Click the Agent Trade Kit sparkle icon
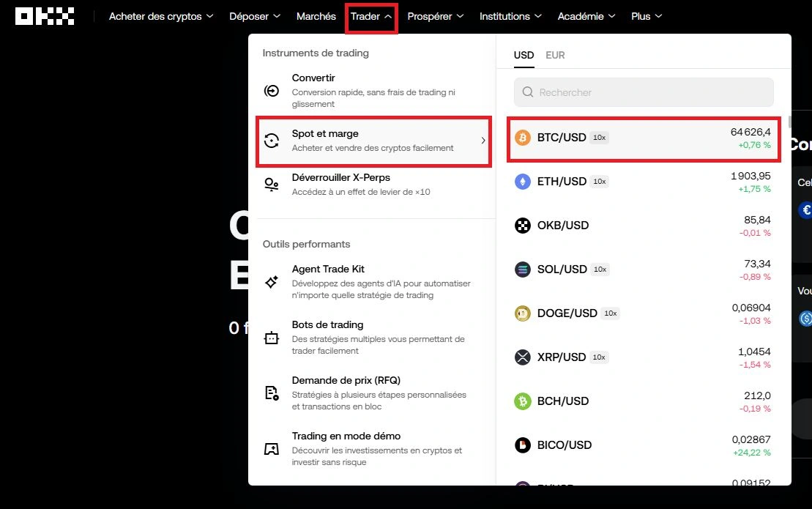Viewport: 812px width, 509px height. [x=272, y=282]
